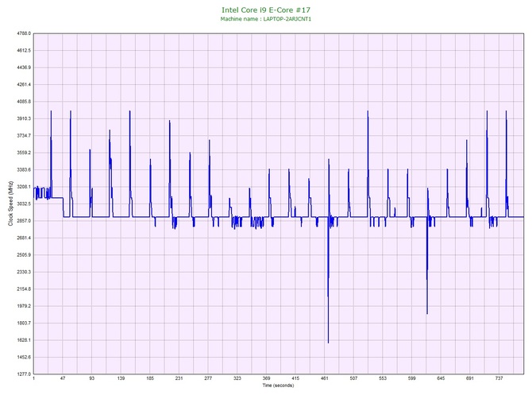
Task: Select the 231 seconds tick label
Action: 179,378
